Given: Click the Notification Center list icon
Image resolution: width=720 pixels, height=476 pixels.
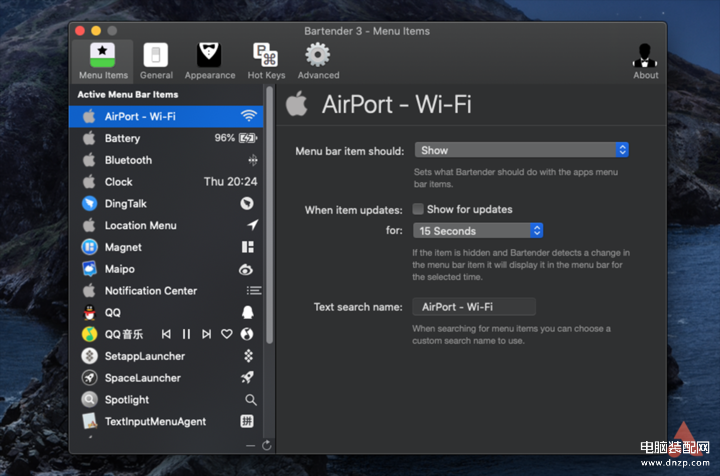Looking at the screenshot, I should [x=253, y=291].
